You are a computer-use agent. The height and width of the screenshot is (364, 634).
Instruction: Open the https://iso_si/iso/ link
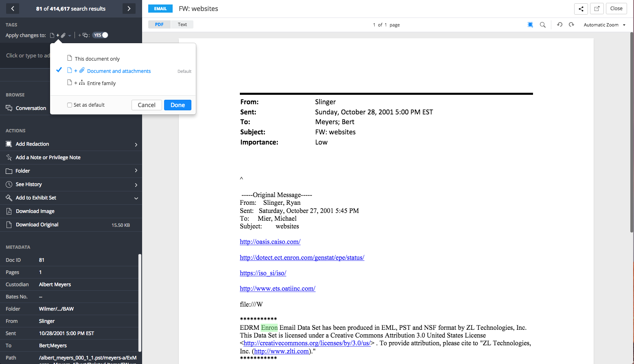(x=263, y=273)
